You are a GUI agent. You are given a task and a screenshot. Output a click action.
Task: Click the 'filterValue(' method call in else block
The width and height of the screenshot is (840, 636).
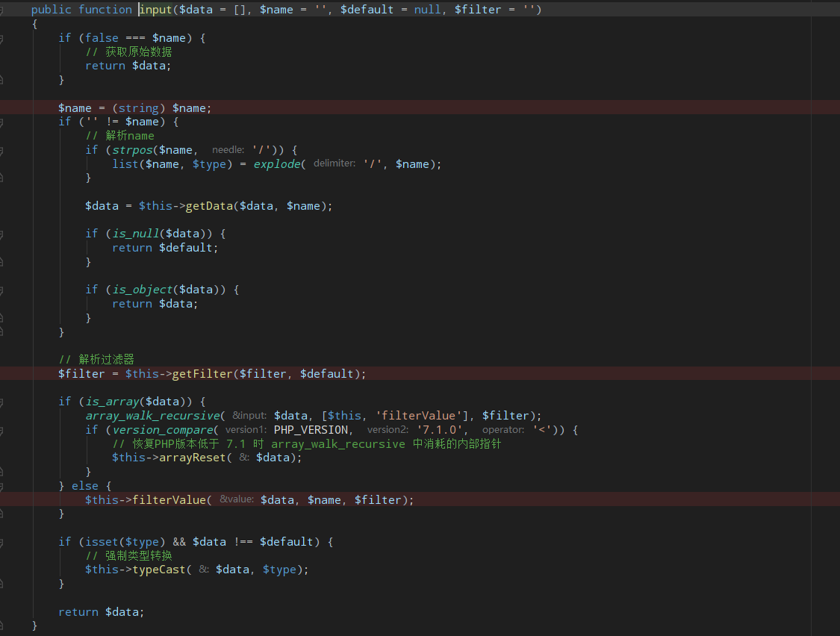(x=172, y=500)
